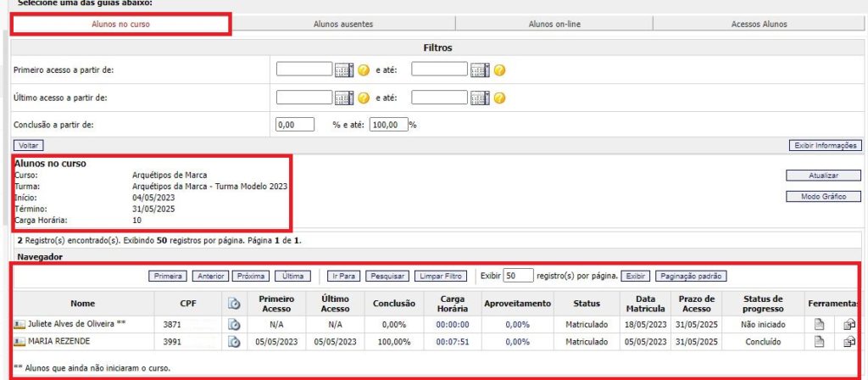Click the registros per page input field
The width and height of the screenshot is (868, 380).
click(x=518, y=276)
